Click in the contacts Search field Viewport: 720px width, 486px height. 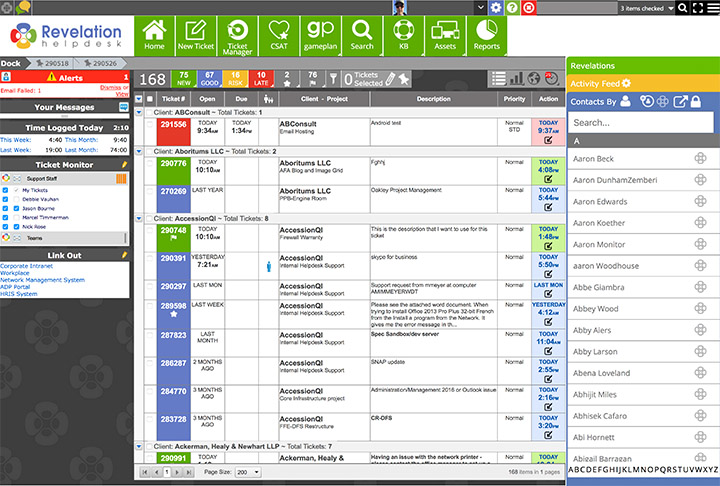pyautogui.click(x=641, y=123)
